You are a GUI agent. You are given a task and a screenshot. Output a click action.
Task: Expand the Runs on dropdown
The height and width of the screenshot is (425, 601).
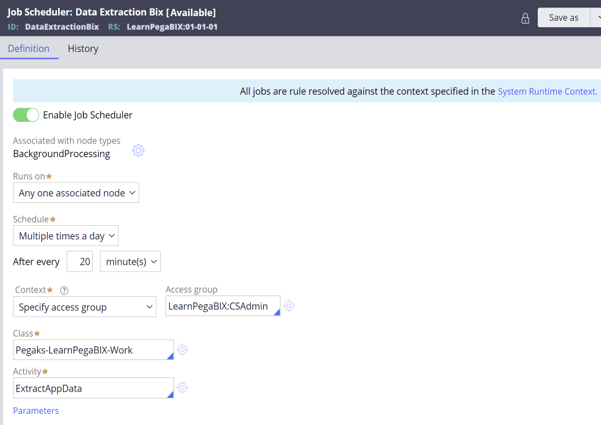click(x=76, y=193)
